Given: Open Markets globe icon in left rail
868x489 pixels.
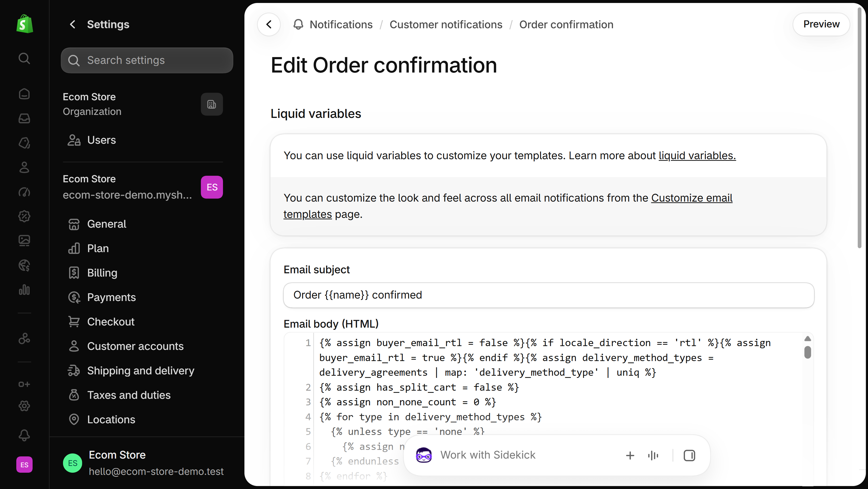Looking at the screenshot, I should tap(24, 265).
